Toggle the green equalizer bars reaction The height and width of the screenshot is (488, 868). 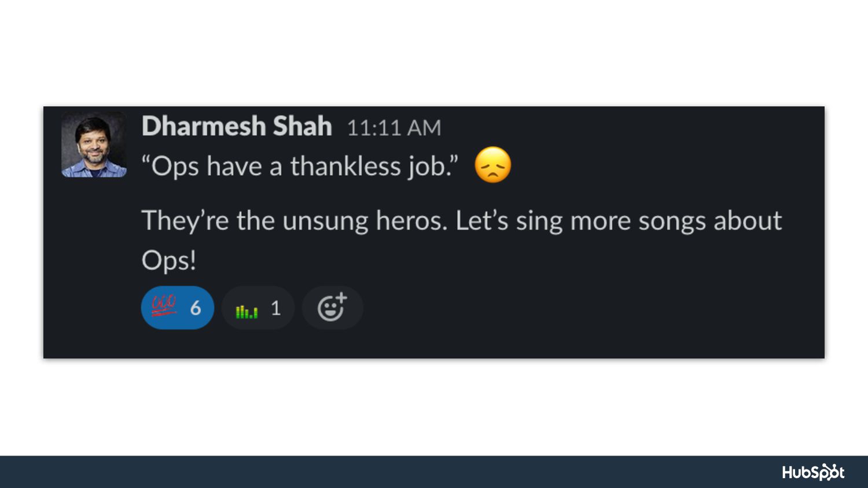[x=258, y=308]
